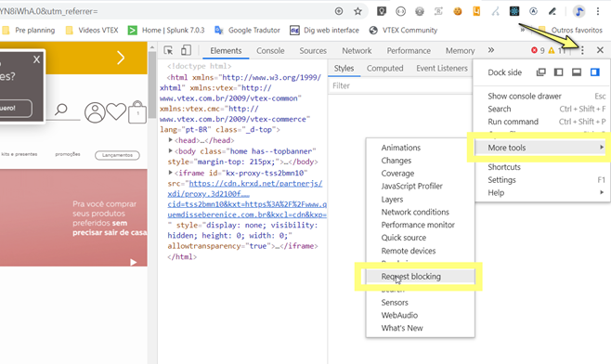Screen dimensions: 611x364
Task: Select Request blocking tool
Action: [x=420, y=277]
